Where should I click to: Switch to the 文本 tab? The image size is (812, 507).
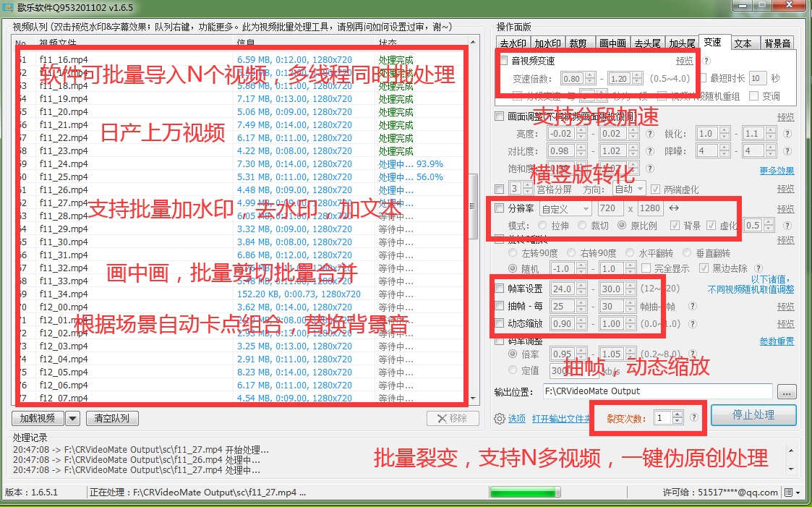tap(745, 43)
